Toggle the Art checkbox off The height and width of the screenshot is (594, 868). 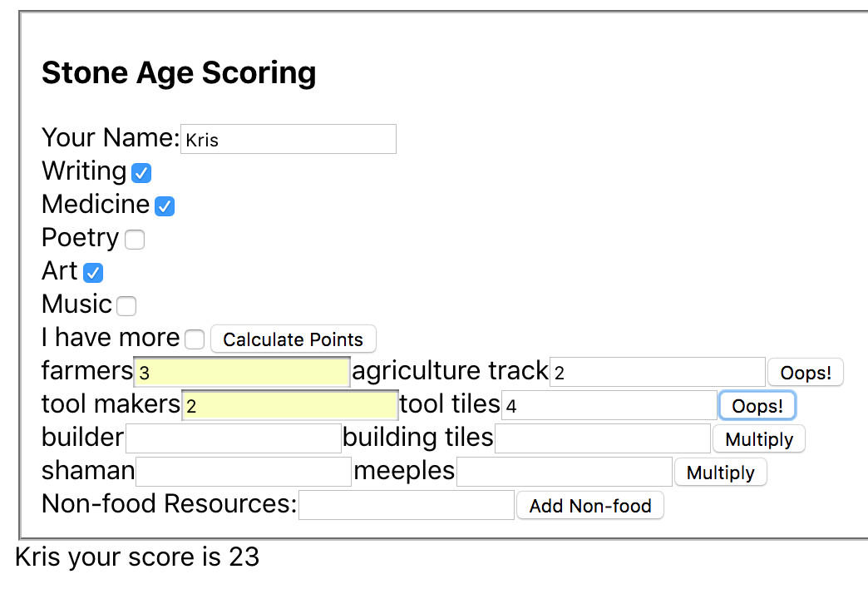click(93, 273)
